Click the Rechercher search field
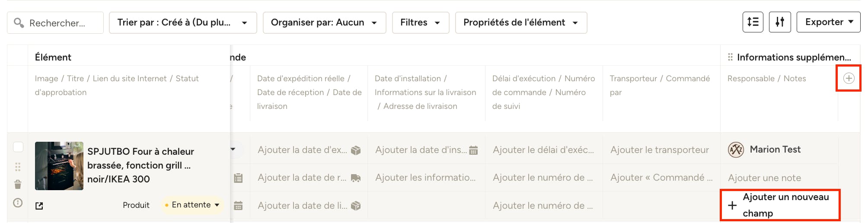 click(55, 22)
